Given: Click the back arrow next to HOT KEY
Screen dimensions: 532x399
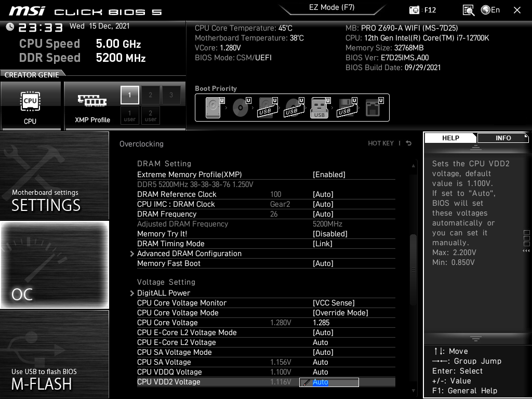Looking at the screenshot, I should tap(409, 143).
